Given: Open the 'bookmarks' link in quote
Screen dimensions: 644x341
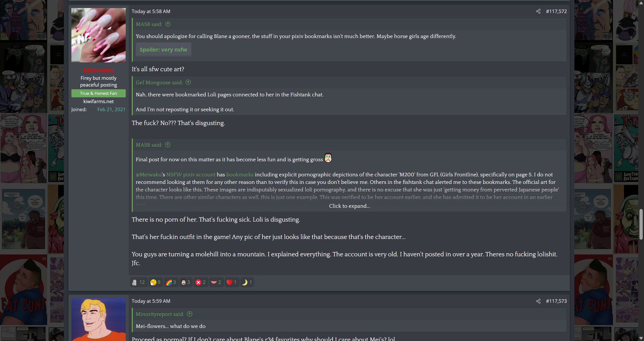Looking at the screenshot, I should (x=240, y=175).
